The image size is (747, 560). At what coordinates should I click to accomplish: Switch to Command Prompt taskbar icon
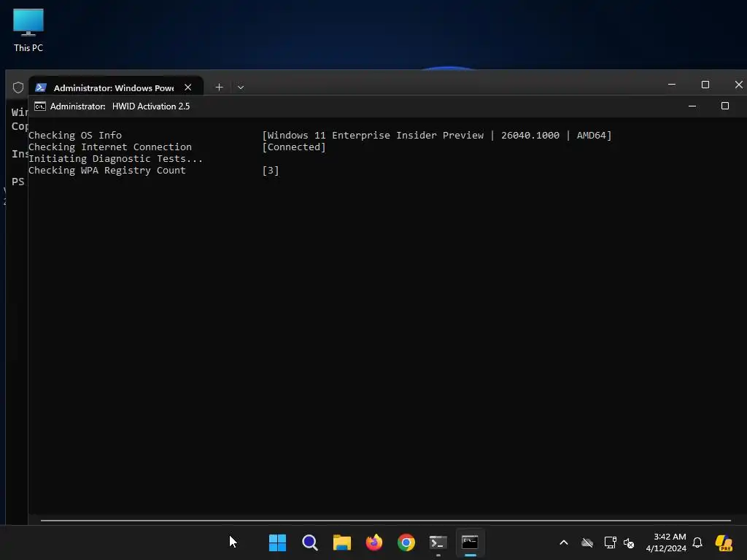[x=471, y=542]
